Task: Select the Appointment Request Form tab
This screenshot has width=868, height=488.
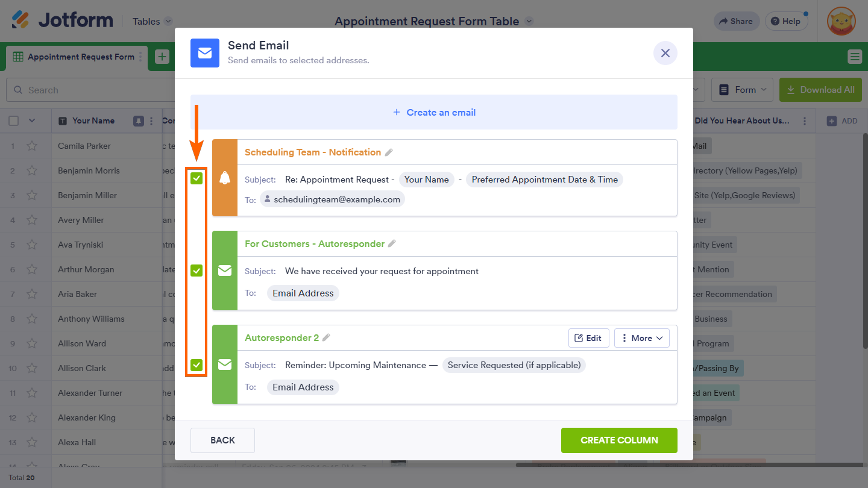Action: coord(74,57)
